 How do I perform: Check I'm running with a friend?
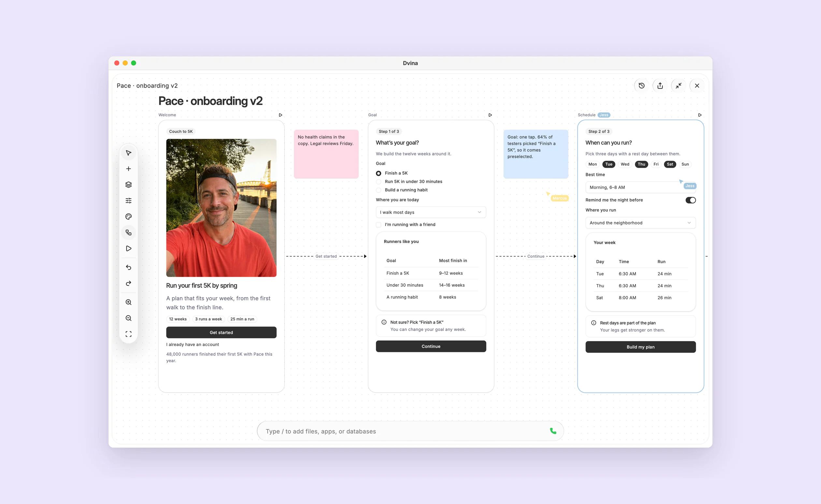click(x=379, y=225)
